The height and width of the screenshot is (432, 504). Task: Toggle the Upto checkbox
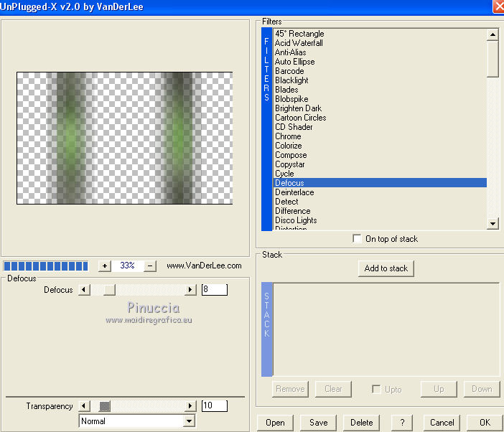tap(376, 389)
